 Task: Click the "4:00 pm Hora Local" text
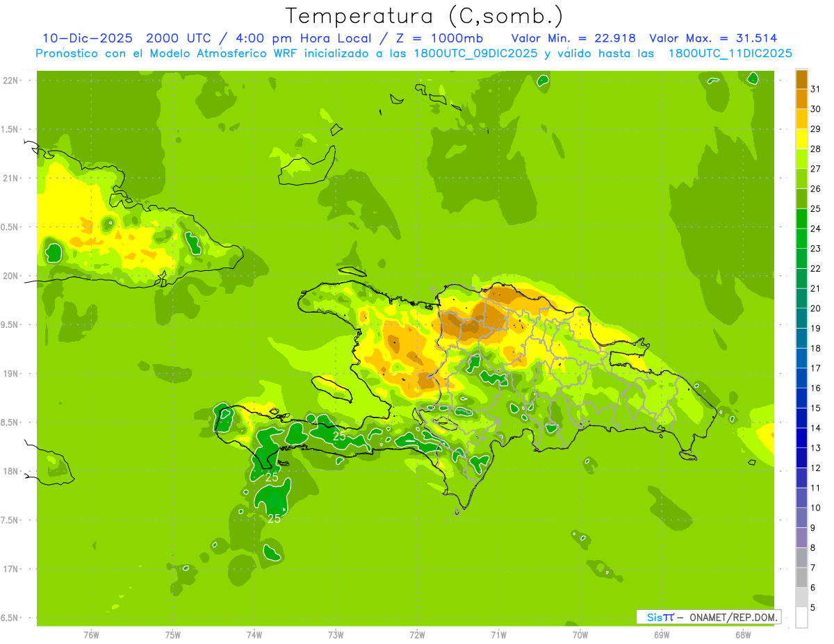coord(305,38)
